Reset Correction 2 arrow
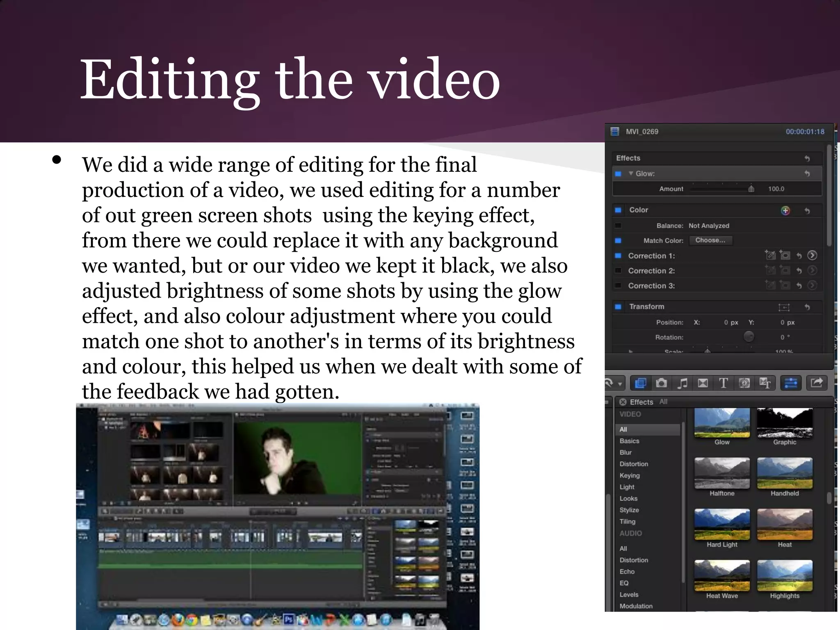 (x=799, y=271)
